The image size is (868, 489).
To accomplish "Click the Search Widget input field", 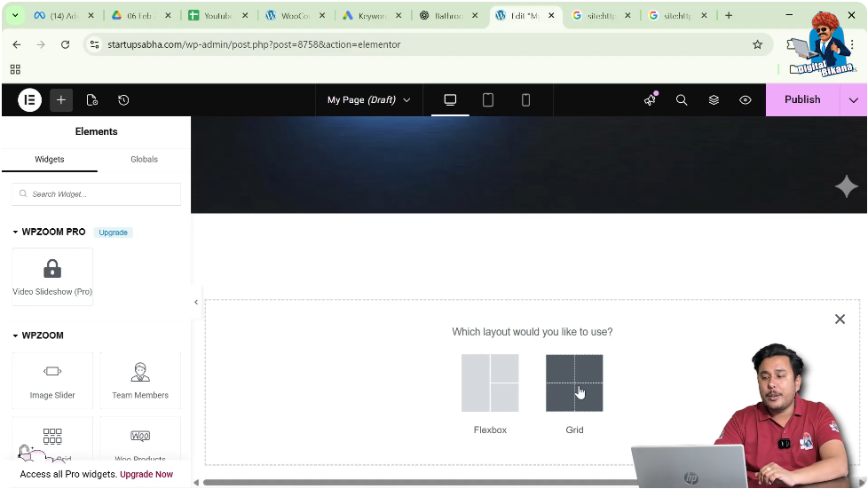I will 97,193.
